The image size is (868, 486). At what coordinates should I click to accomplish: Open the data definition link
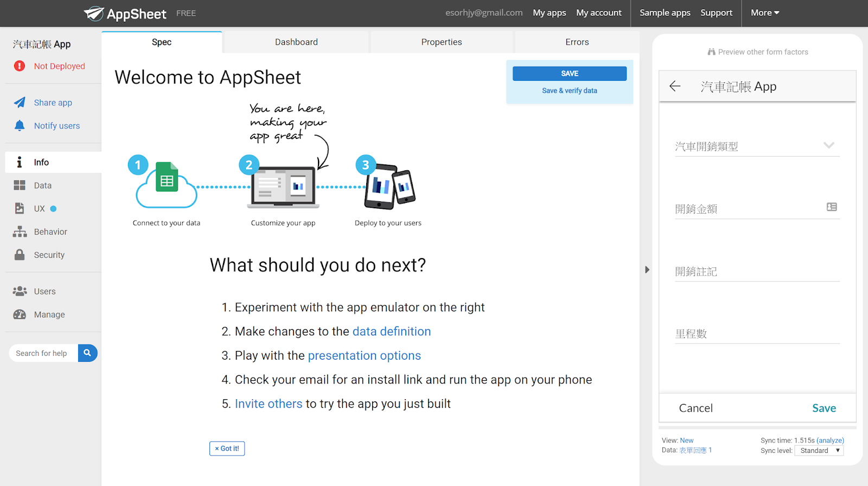[x=392, y=331]
